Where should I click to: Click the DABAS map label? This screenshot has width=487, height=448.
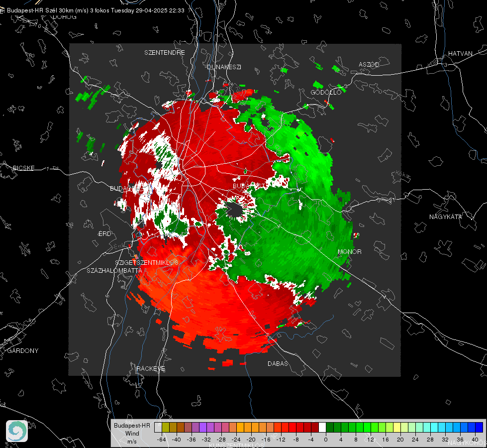(278, 363)
